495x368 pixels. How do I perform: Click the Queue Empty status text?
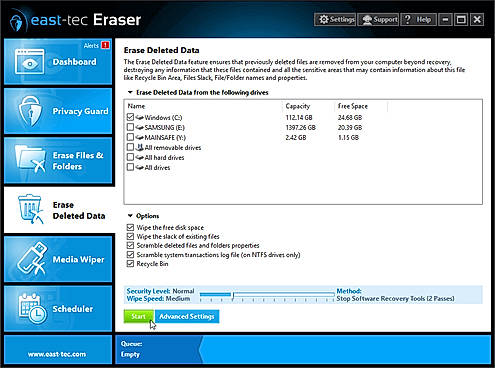tap(132, 349)
